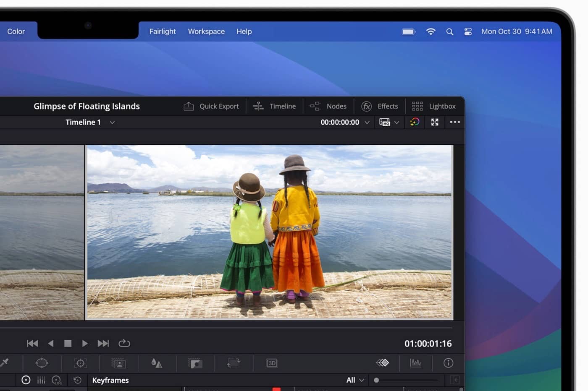Click the left reference viewer image
The image size is (588, 391).
(x=42, y=232)
